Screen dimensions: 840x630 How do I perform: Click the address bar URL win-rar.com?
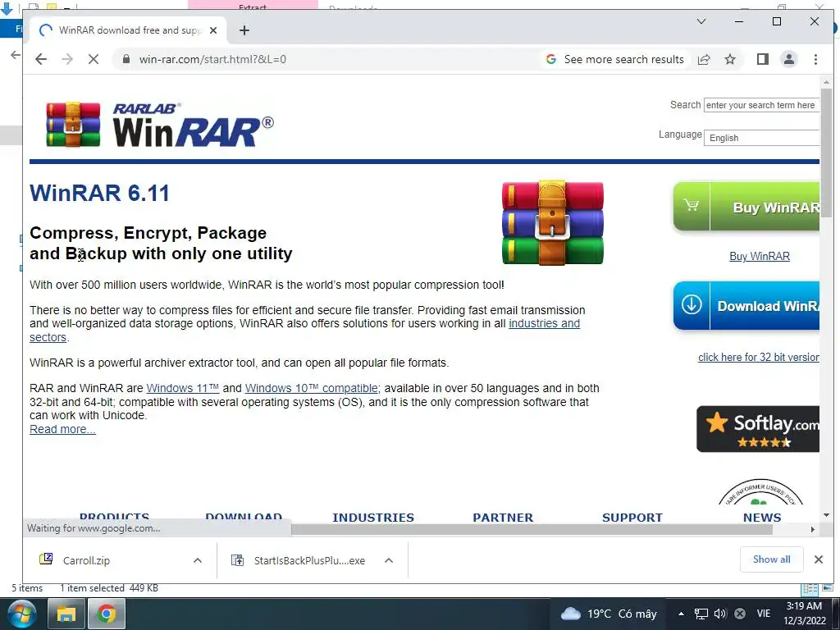coord(212,59)
